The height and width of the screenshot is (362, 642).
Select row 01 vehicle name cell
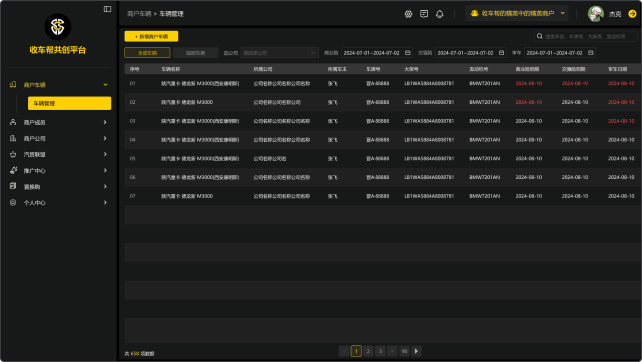click(x=200, y=83)
